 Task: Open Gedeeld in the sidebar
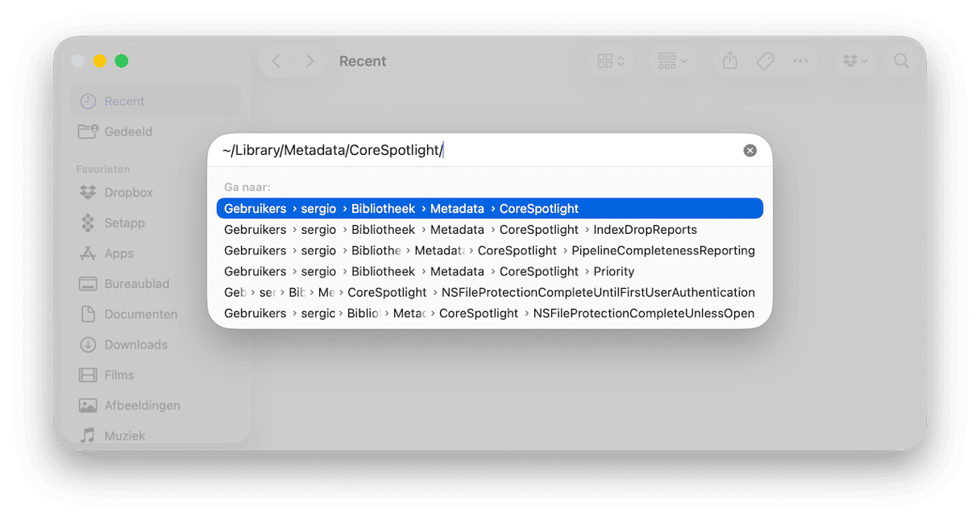[156, 131]
